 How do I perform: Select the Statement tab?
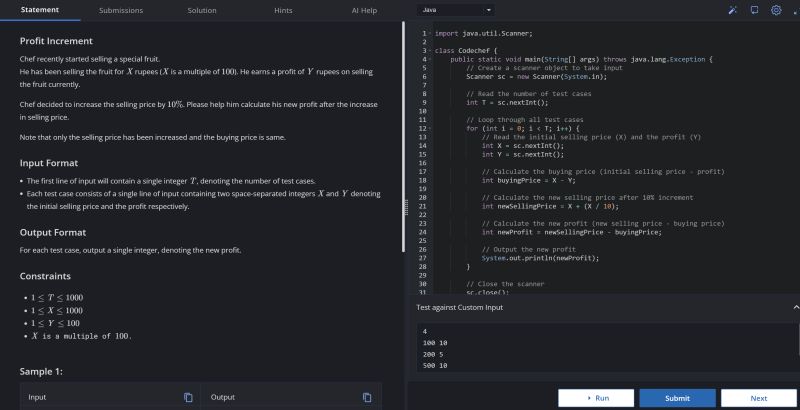[38, 10]
